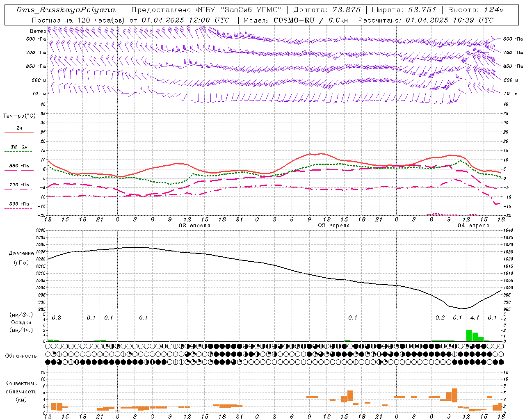Click the 850 гПа entry in the temperature legend

(19, 166)
